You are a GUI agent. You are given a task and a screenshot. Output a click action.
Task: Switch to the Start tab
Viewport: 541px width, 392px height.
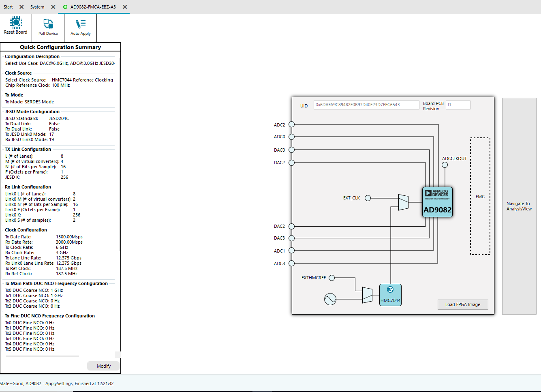pyautogui.click(x=8, y=7)
